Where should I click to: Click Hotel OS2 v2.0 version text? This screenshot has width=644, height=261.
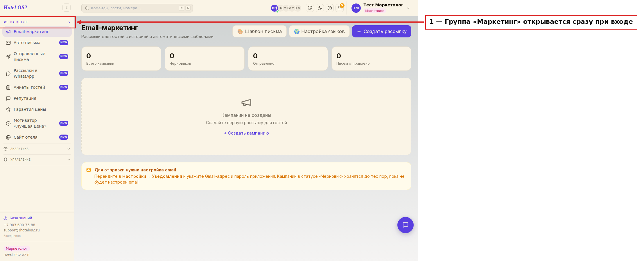(16, 255)
